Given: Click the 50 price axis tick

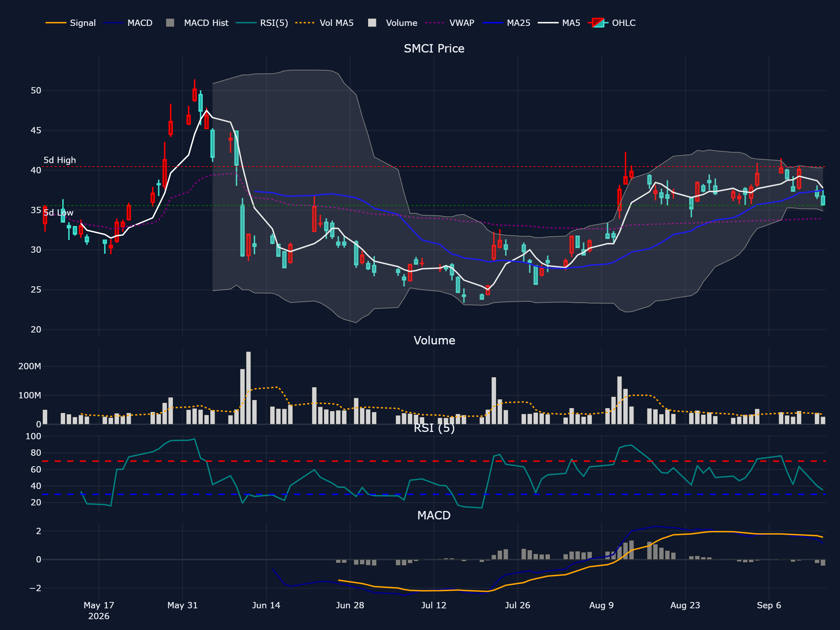Looking at the screenshot, I should pyautogui.click(x=36, y=90).
